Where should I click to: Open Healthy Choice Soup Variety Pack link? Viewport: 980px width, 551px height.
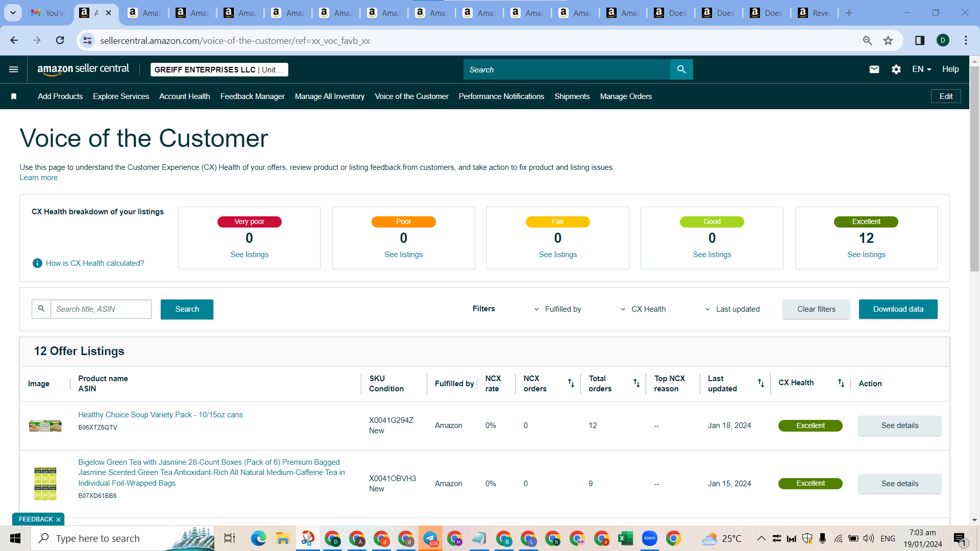[x=160, y=415]
